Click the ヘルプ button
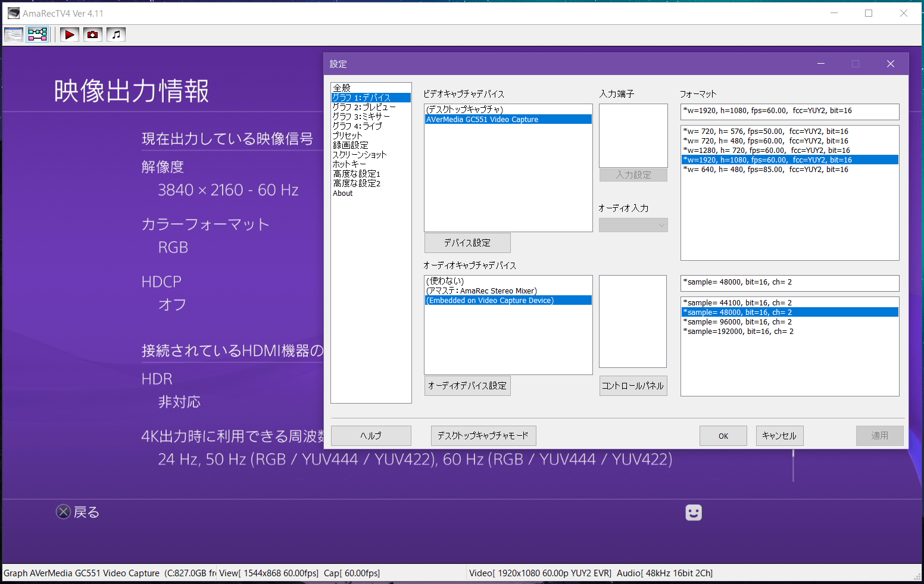Viewport: 924px width, 584px height. point(371,436)
